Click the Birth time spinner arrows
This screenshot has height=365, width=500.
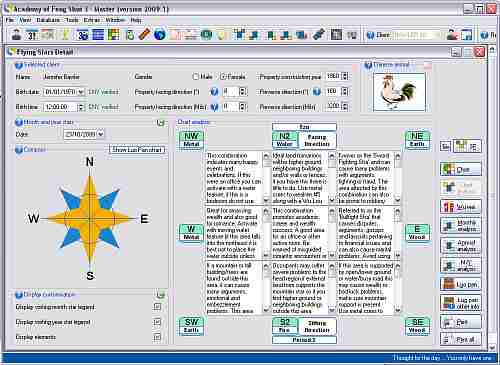[x=81, y=107]
